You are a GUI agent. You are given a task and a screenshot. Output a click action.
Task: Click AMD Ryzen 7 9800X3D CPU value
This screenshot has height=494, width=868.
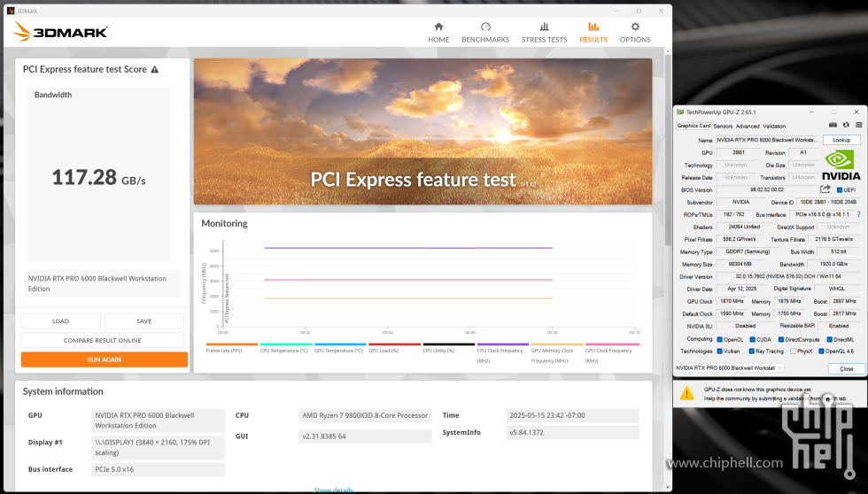pos(365,415)
